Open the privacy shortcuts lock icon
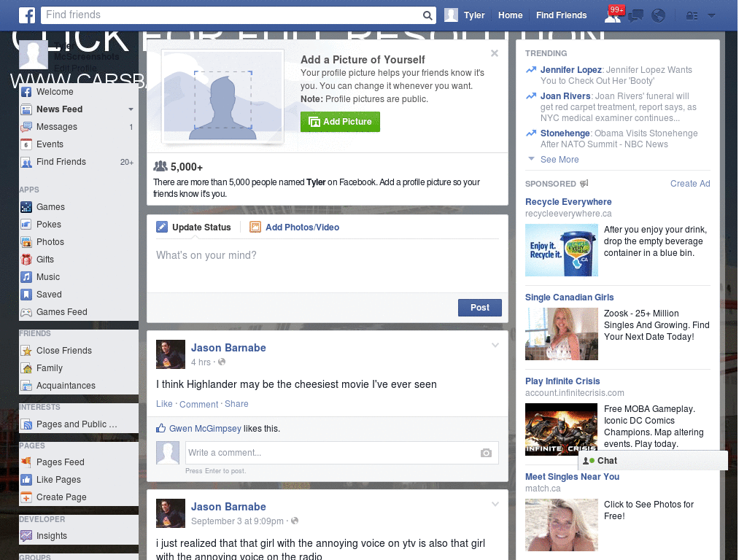The width and height of the screenshot is (747, 560). [692, 16]
